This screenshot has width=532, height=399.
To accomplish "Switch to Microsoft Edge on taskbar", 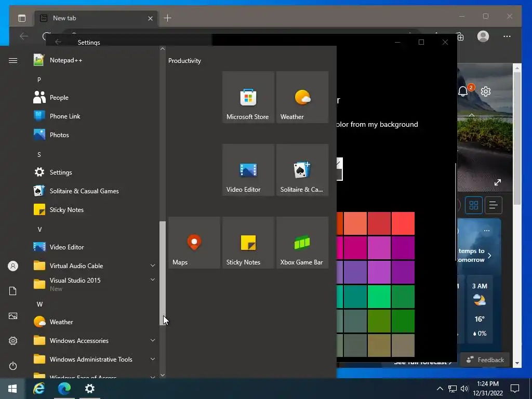I will pyautogui.click(x=64, y=389).
